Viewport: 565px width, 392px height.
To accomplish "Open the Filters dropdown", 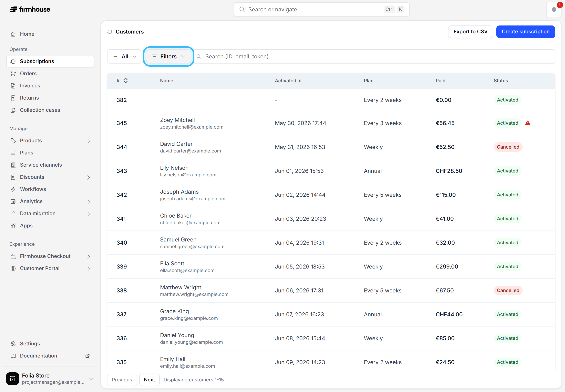I will tap(168, 56).
